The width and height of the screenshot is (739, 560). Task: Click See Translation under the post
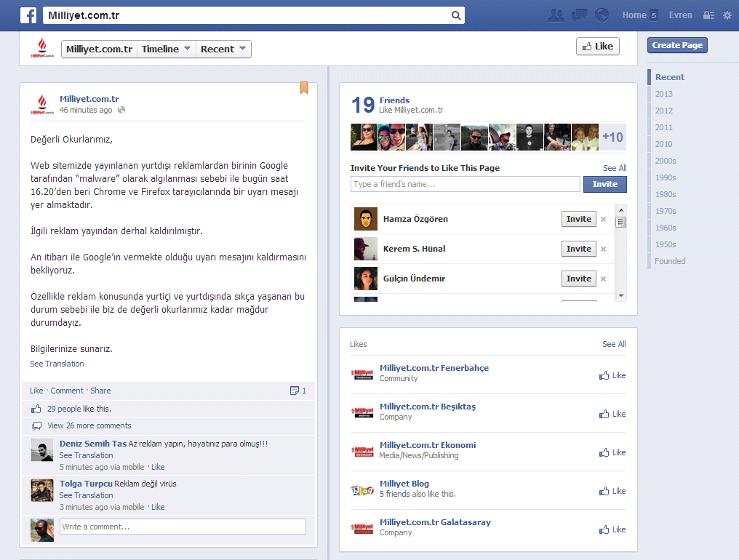57,364
